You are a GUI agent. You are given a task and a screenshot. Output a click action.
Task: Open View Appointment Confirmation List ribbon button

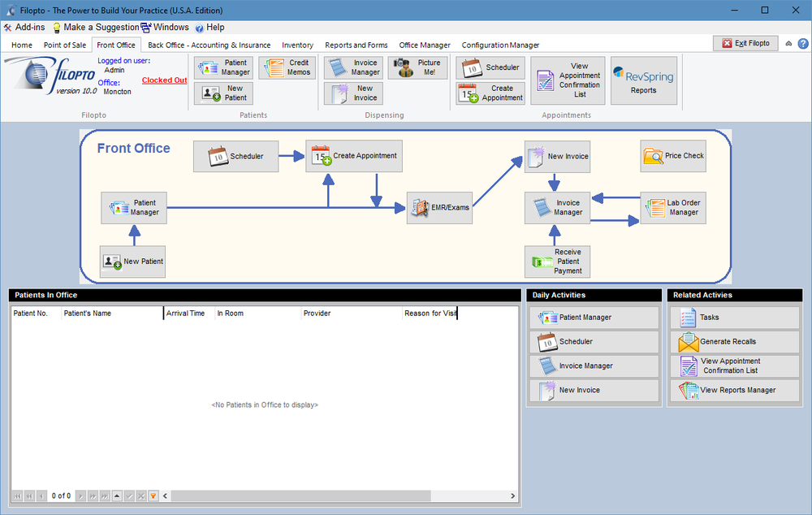pos(568,80)
